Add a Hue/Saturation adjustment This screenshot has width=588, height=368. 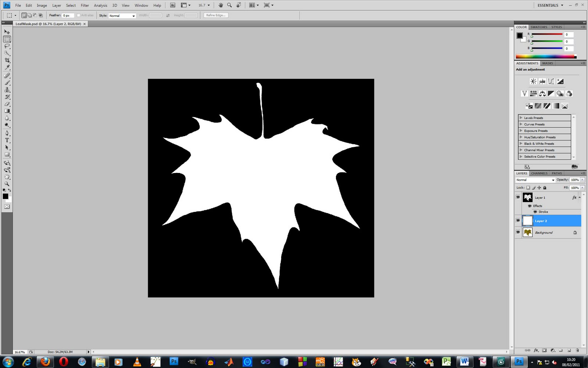(x=533, y=93)
